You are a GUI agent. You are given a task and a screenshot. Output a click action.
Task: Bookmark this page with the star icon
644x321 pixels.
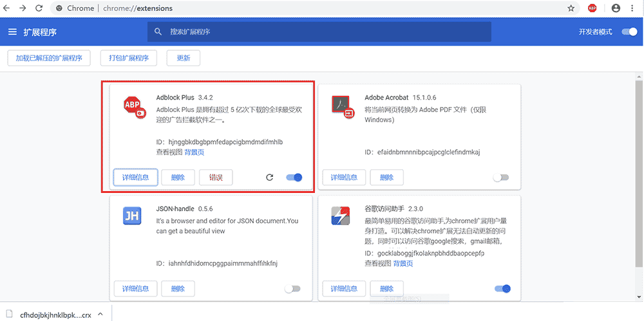[x=571, y=8]
